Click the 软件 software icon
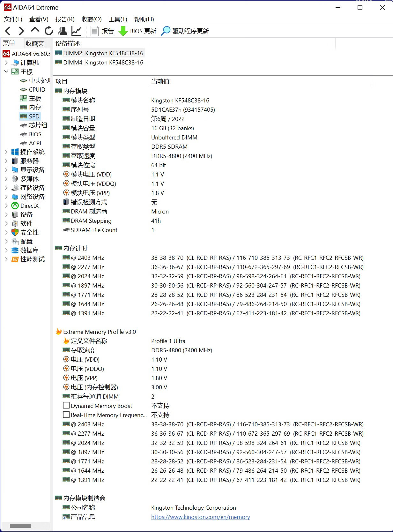Viewport: 393px width, 532px height. [x=15, y=223]
